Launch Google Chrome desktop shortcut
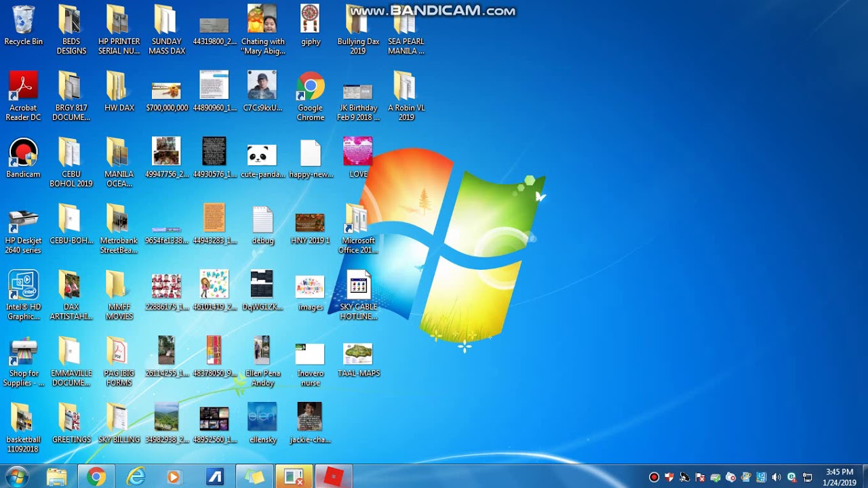 coord(311,96)
